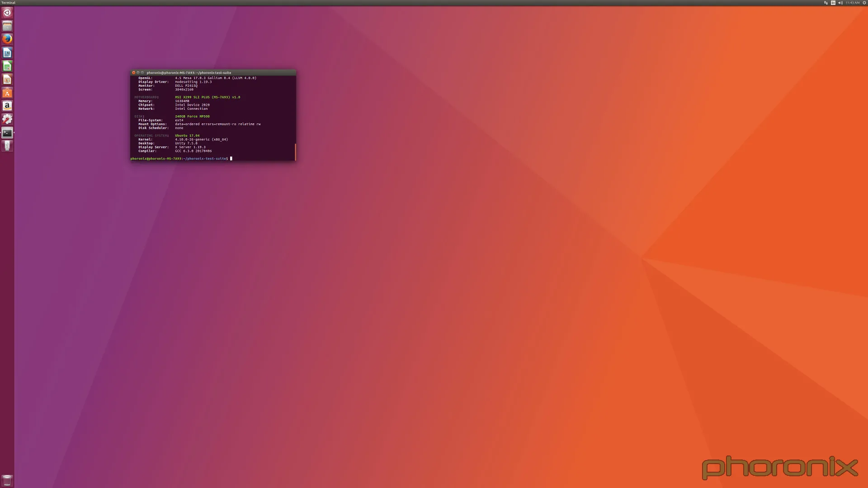This screenshot has width=868, height=488.
Task: Open the clock showing 11:43 AM
Action: (x=853, y=3)
